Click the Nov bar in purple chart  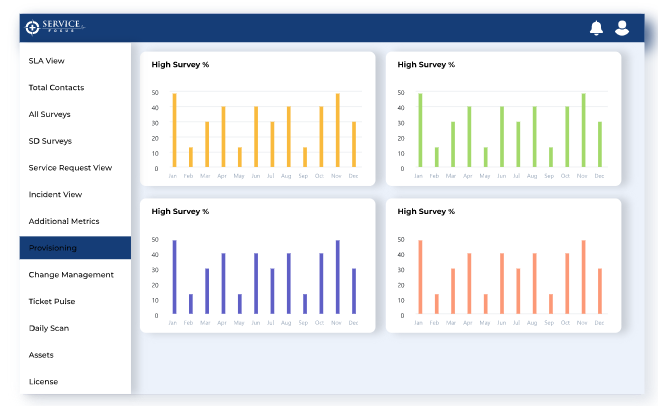pyautogui.click(x=338, y=277)
